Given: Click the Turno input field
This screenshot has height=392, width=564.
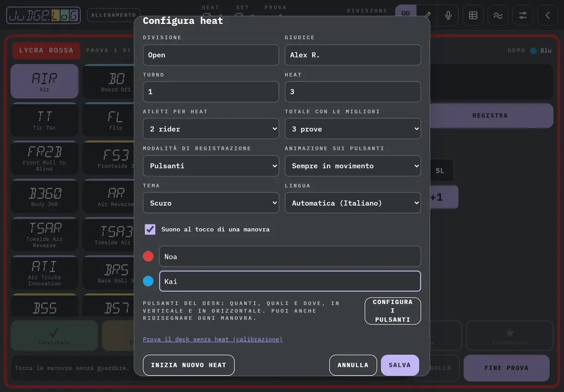Looking at the screenshot, I should 211,92.
